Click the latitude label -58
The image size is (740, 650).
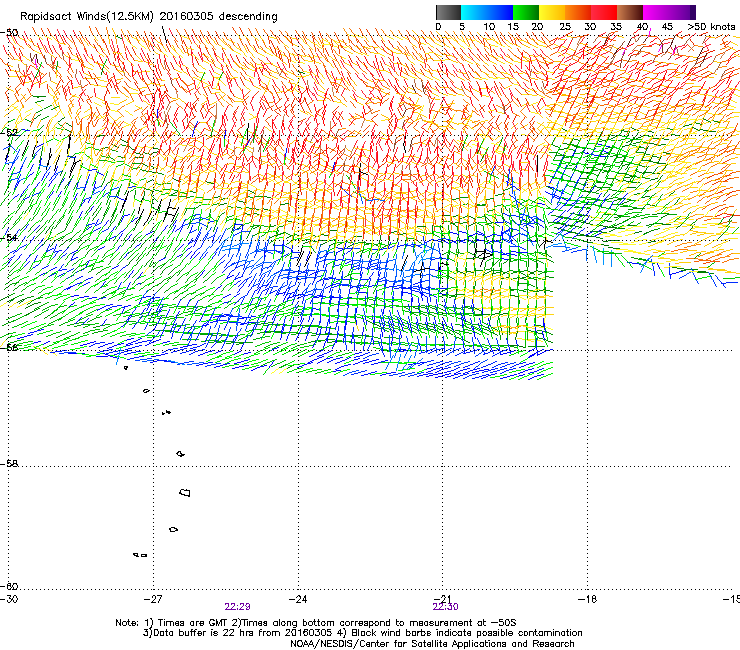click(x=9, y=464)
